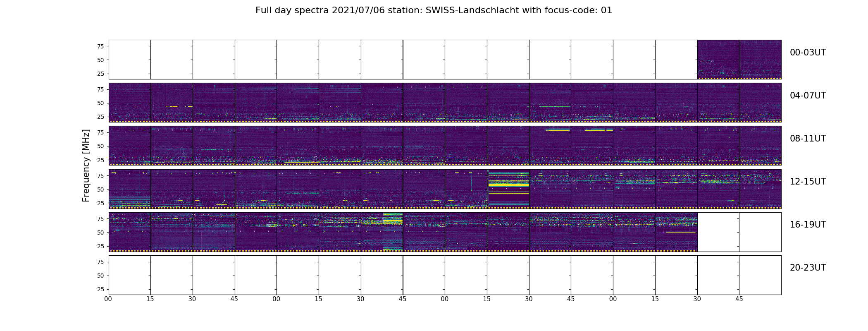The height and width of the screenshot is (331, 868).
Task: Select the '12-15UT' row label
Action: pyautogui.click(x=808, y=182)
